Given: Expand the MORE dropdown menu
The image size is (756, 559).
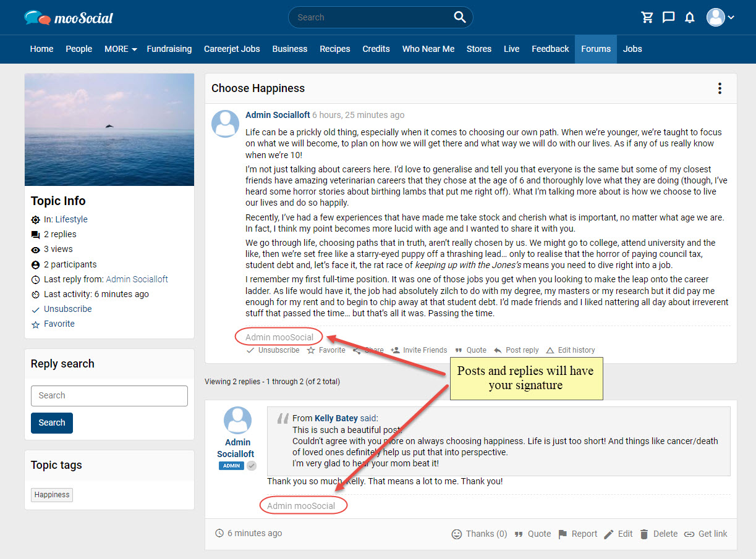Looking at the screenshot, I should pos(121,49).
